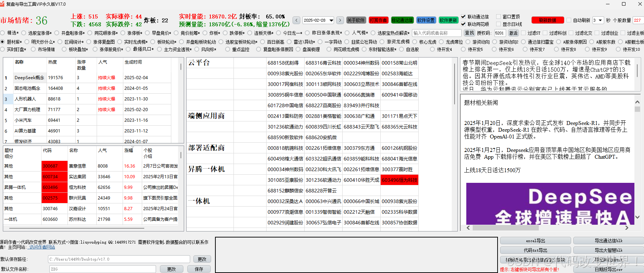The width and height of the screenshot is (644, 273).
Task: Open 访问作者网站 link
Action: pos(42,247)
